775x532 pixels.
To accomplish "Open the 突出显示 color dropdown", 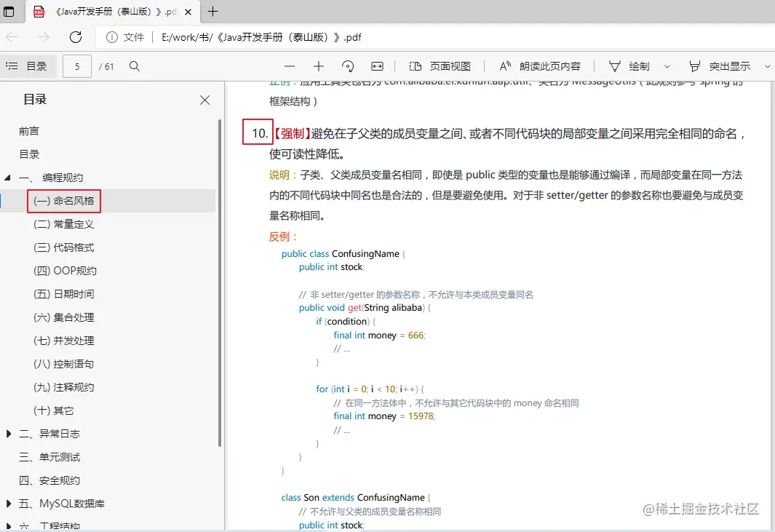I will pyautogui.click(x=768, y=65).
